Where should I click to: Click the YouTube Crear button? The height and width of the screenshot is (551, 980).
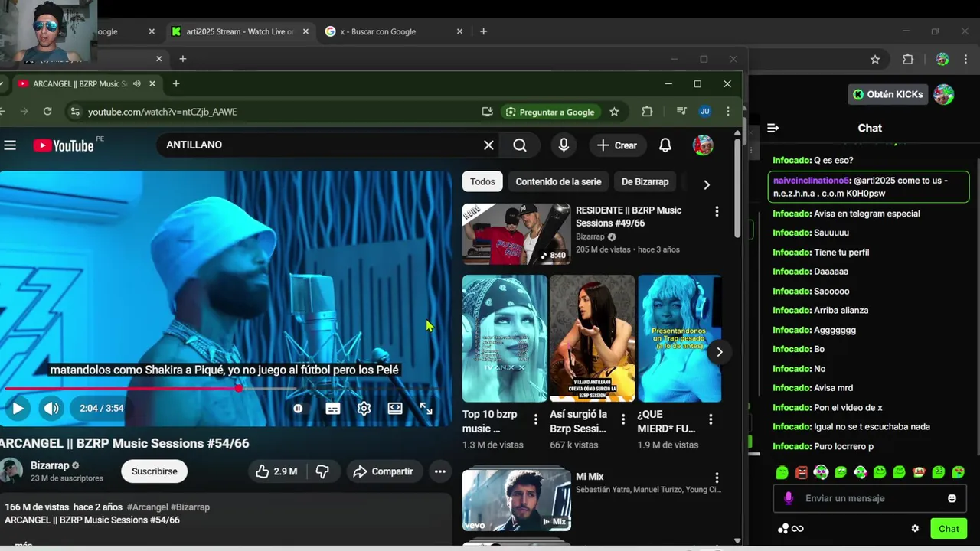tap(617, 145)
